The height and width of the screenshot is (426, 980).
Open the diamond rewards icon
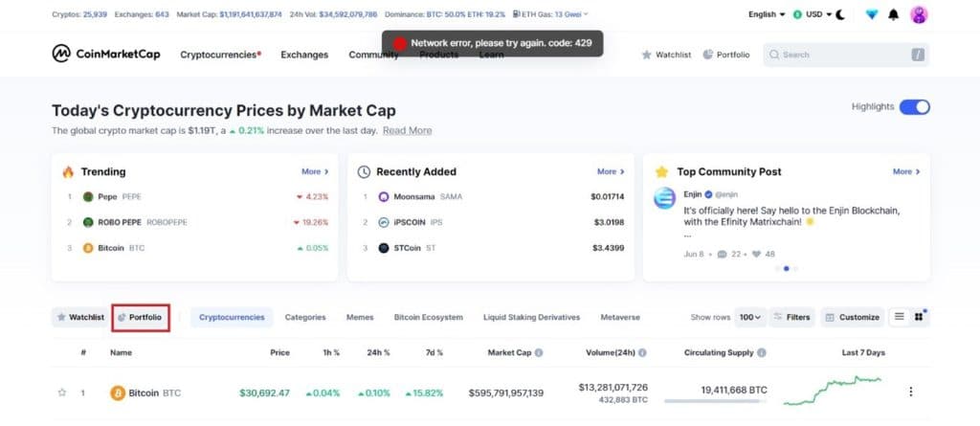tap(872, 14)
